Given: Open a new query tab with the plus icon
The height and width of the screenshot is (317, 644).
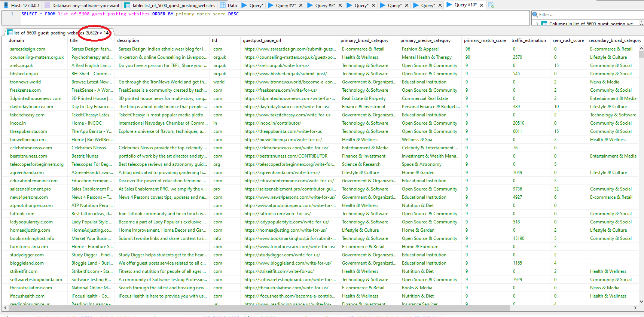Looking at the screenshot, I should (491, 5).
